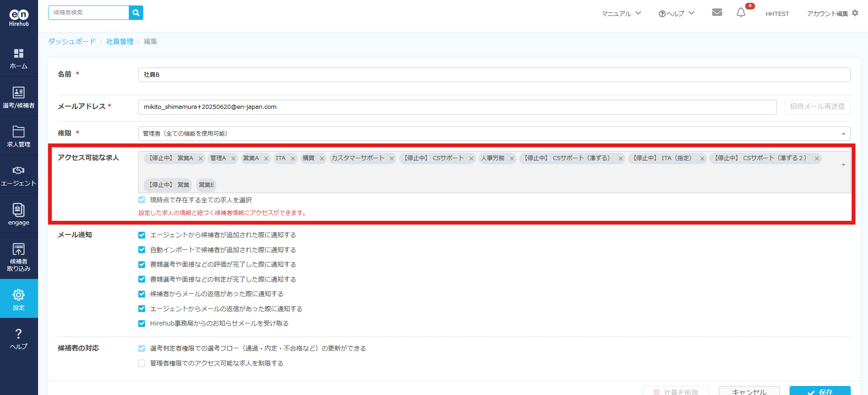Remove the 人事労務 tag
The height and width of the screenshot is (395, 868).
point(512,159)
